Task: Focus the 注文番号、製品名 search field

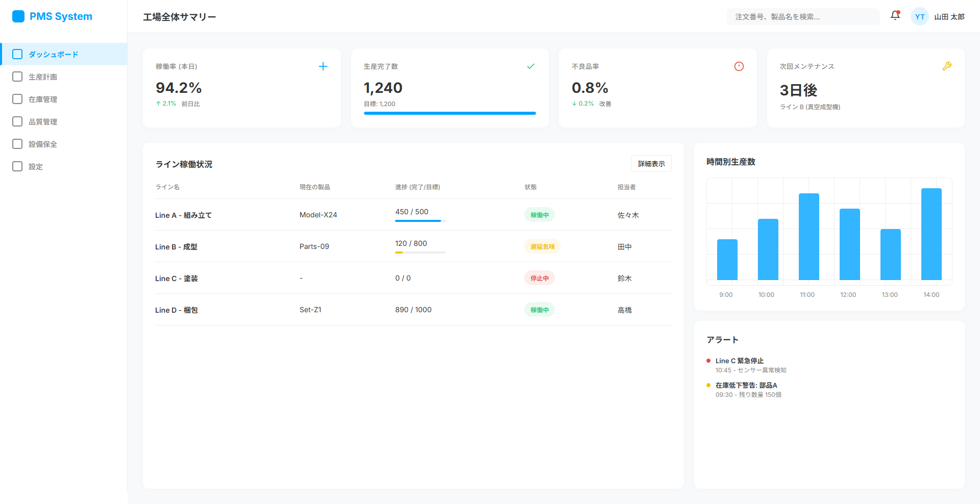Action: point(802,17)
